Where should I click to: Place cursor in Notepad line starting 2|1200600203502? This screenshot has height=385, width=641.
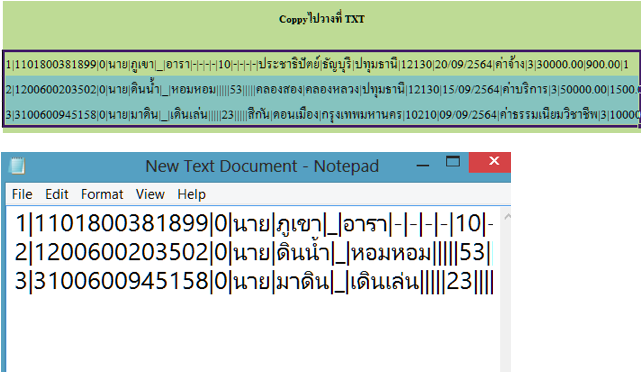[x=253, y=253]
